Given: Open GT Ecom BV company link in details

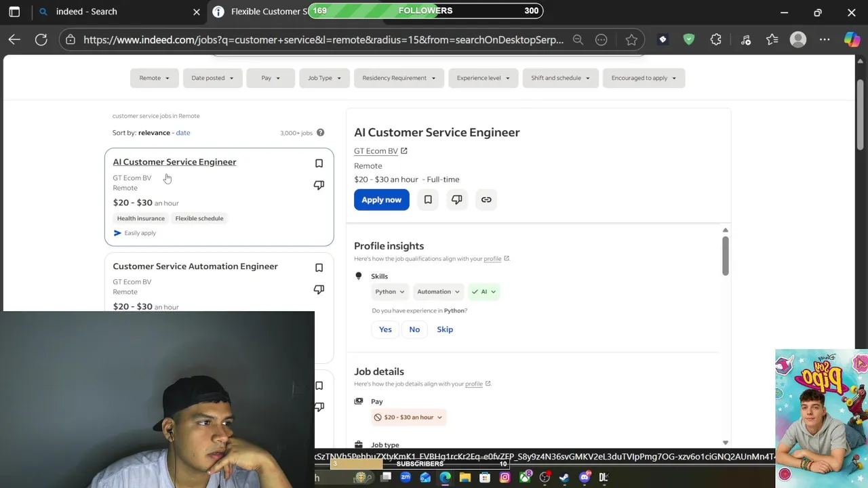Looking at the screenshot, I should (x=376, y=151).
